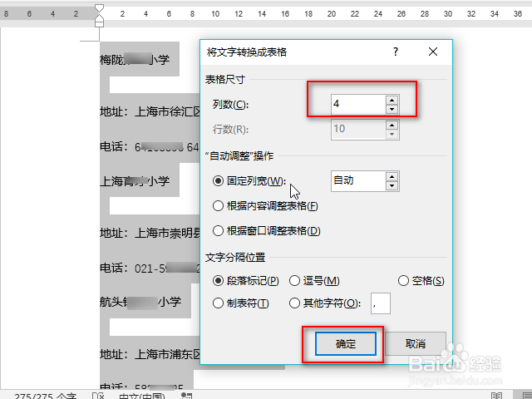Click the macro recording icon in status bar
Screen dimensions: 532x399
point(186,396)
